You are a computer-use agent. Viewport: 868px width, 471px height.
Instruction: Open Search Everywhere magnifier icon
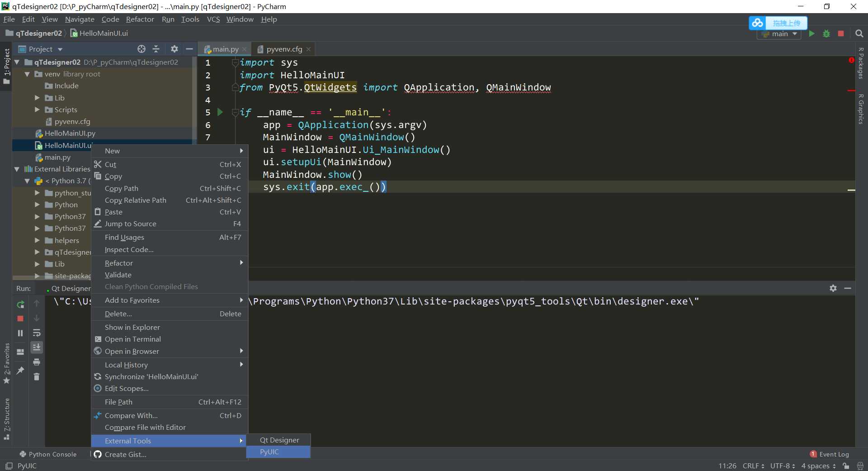(x=859, y=34)
